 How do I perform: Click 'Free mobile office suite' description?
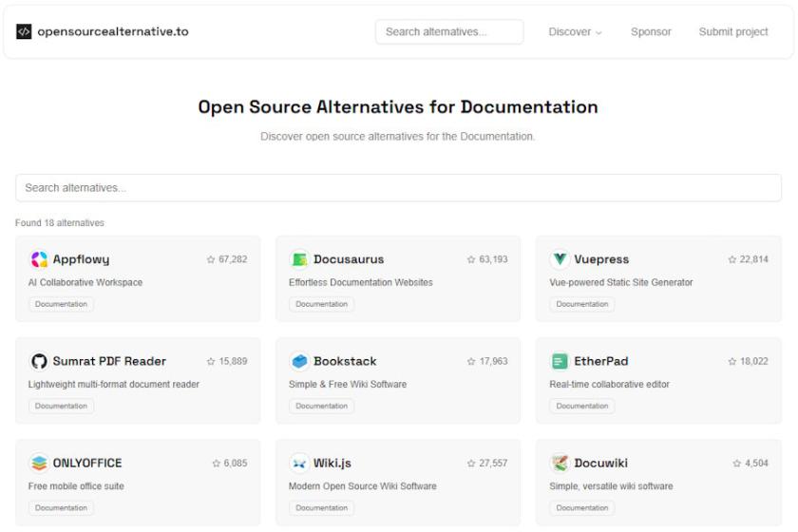(76, 485)
